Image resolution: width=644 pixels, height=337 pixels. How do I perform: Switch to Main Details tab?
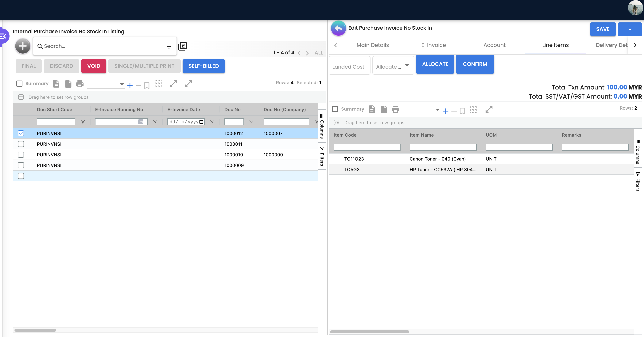coord(373,45)
